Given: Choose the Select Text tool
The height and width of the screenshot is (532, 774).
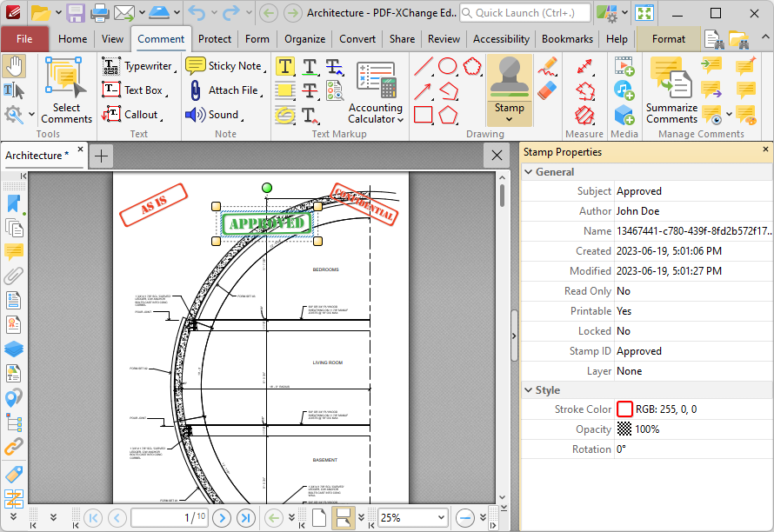Looking at the screenshot, I should (x=14, y=90).
